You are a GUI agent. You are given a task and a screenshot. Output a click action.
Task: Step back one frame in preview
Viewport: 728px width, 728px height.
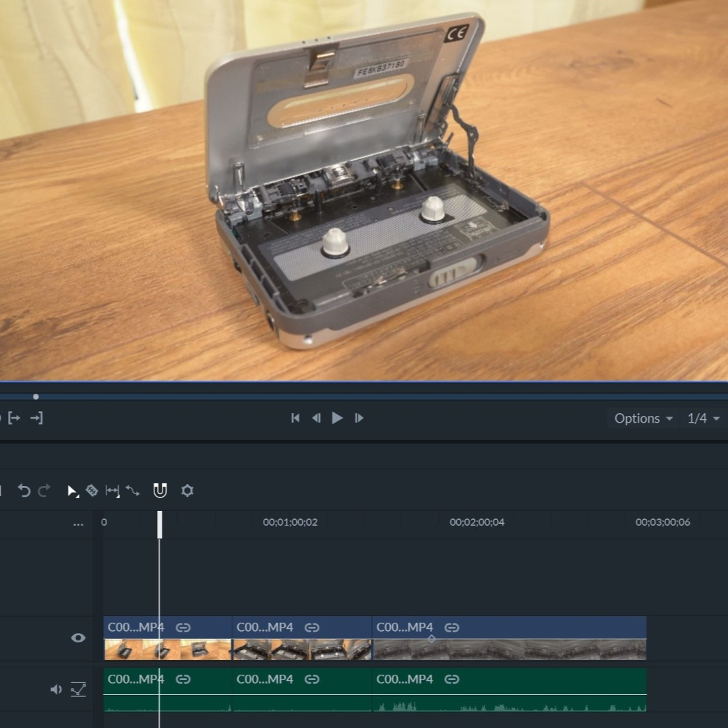point(315,418)
